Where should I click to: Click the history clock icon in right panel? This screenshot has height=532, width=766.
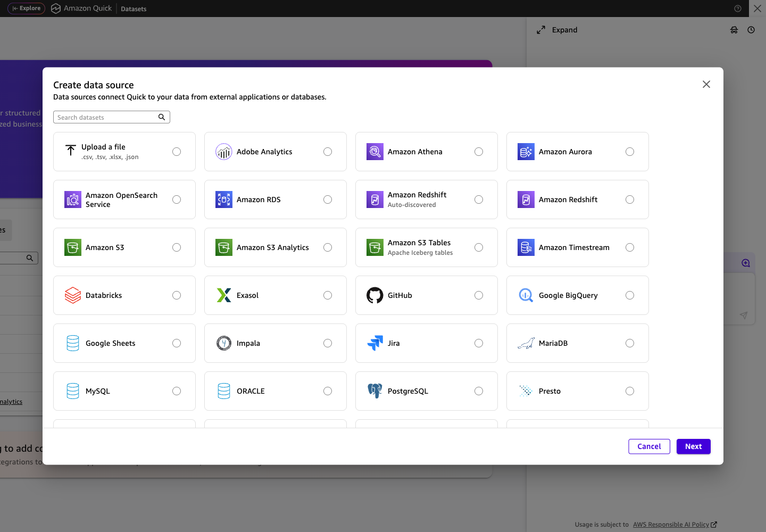point(751,30)
